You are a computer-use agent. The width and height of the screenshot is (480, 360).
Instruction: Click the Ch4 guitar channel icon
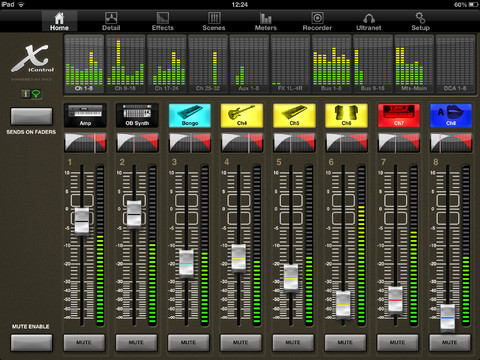[242, 115]
